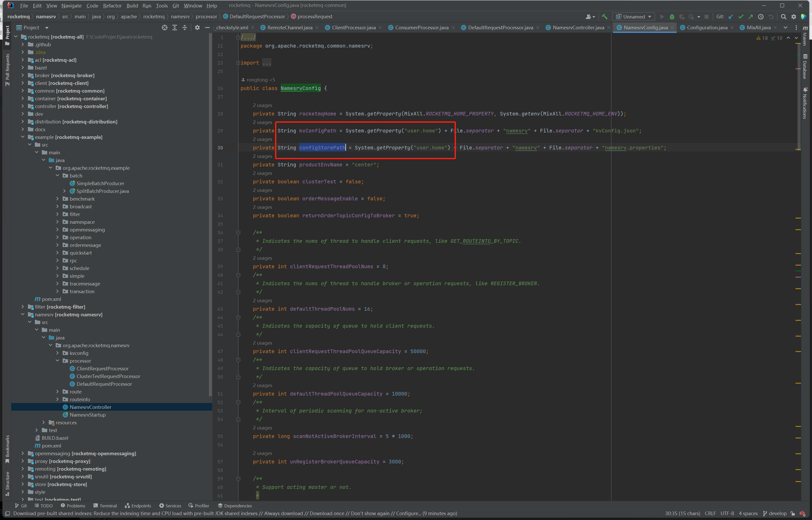The width and height of the screenshot is (812, 520).
Task: Click line number 30 in the gutter
Action: click(x=220, y=148)
